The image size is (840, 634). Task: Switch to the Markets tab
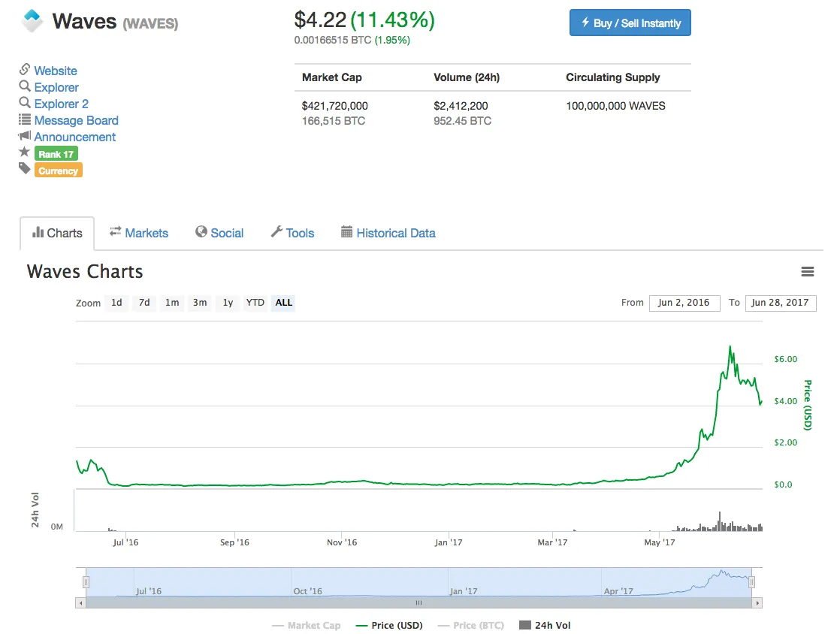point(139,233)
